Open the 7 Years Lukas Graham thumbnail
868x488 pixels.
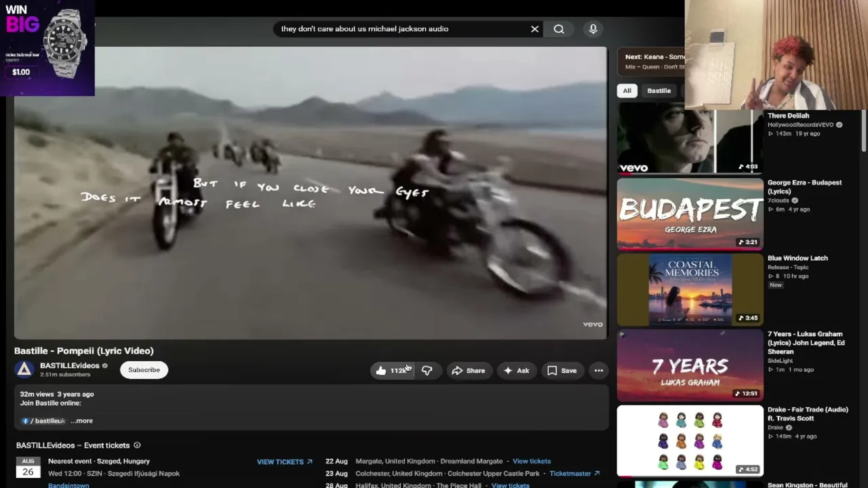[690, 366]
